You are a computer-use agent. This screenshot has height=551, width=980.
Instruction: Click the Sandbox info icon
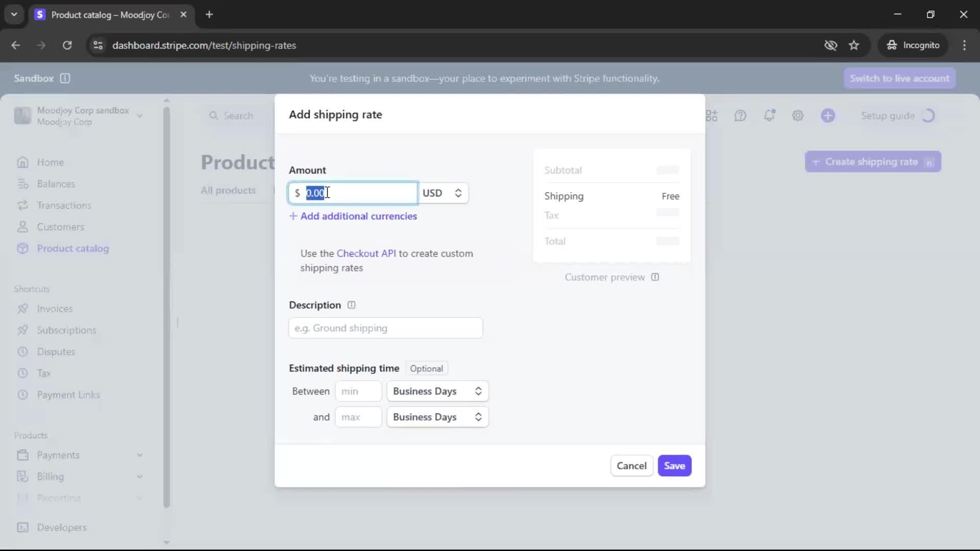65,78
